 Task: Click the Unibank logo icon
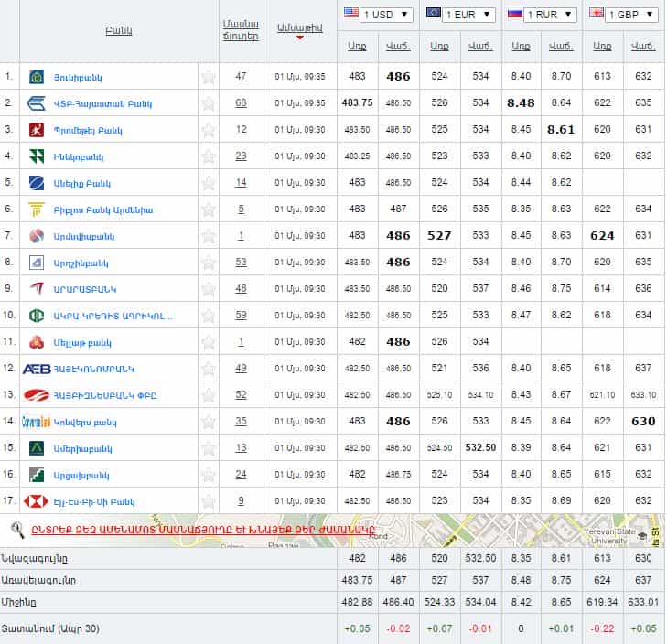[37, 77]
